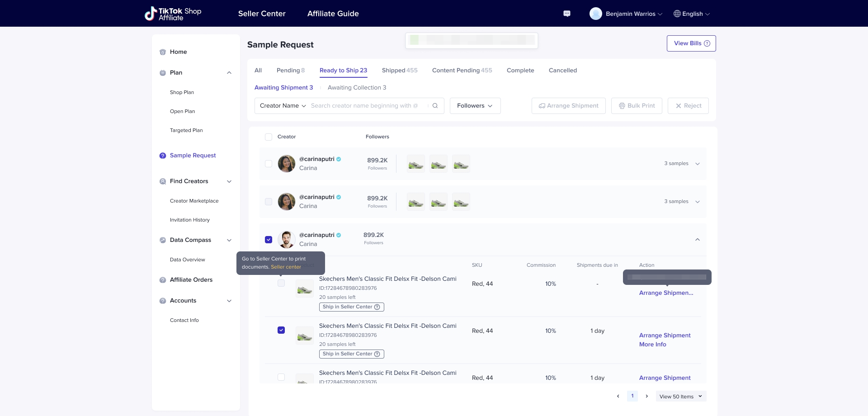Viewport: 868px width, 416px height.
Task: Click the help icon on View Bills
Action: tap(707, 43)
